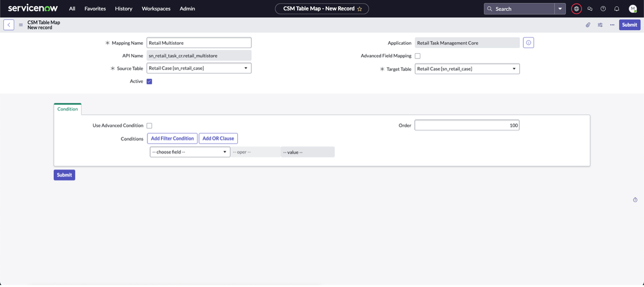The image size is (644, 287).
Task: Enable the Use Advanced Condition checkbox
Action: (x=149, y=126)
